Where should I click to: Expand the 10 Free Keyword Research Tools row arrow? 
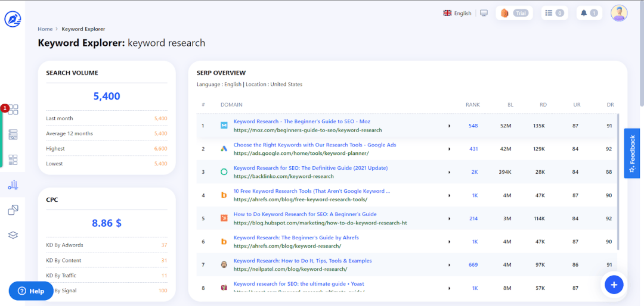[x=450, y=196]
